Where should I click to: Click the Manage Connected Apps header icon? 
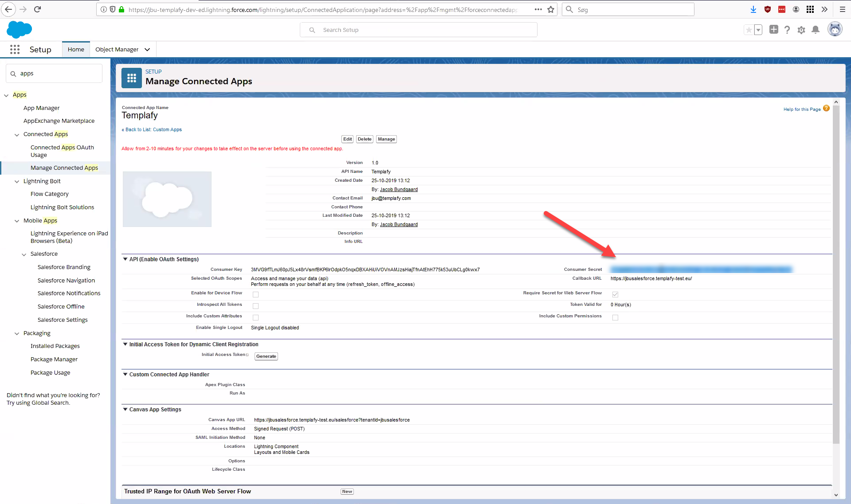(x=132, y=78)
